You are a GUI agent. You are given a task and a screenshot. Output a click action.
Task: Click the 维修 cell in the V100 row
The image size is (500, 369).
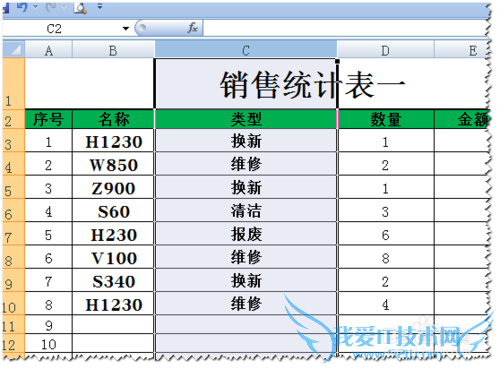[246, 258]
